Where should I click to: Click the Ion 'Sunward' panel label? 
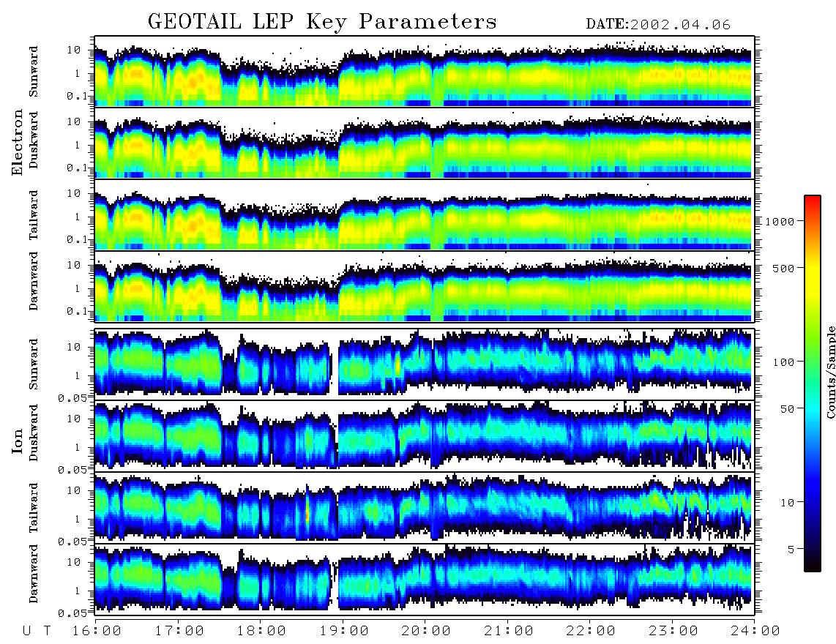pos(34,364)
